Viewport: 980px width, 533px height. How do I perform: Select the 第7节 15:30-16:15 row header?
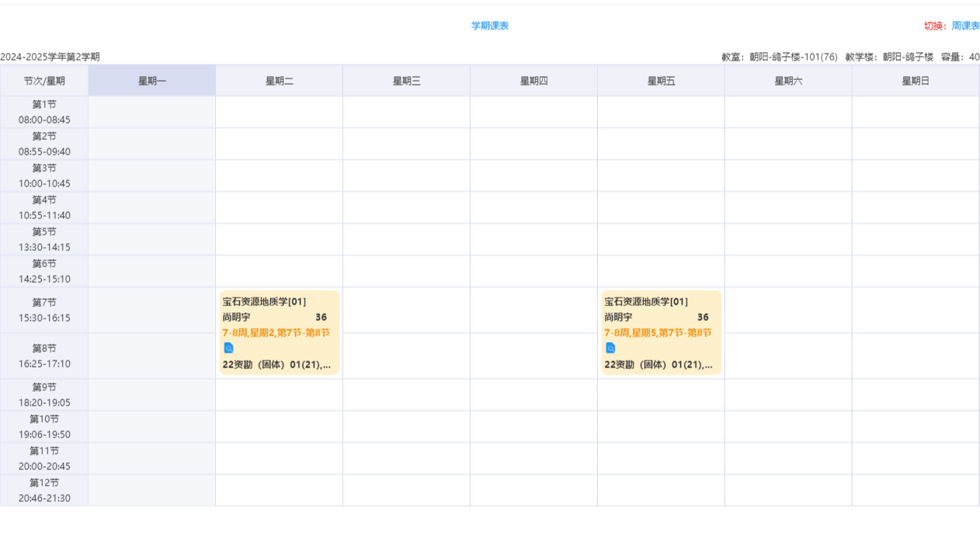tap(44, 310)
